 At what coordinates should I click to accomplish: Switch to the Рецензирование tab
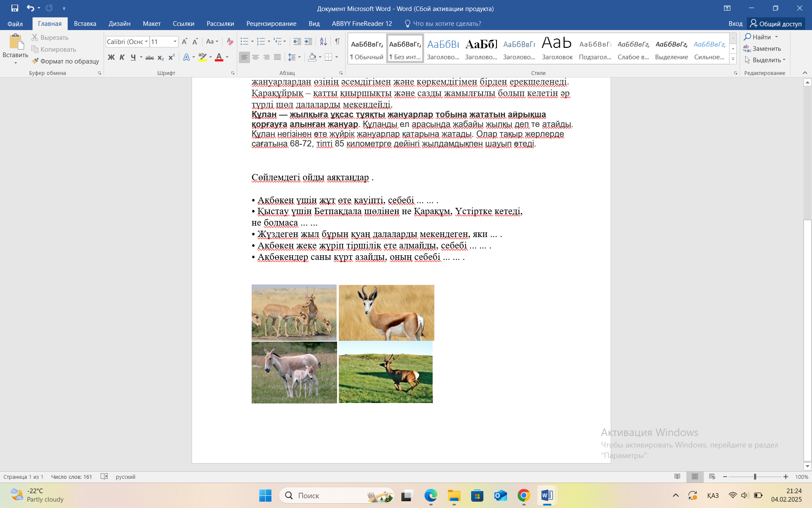point(271,24)
